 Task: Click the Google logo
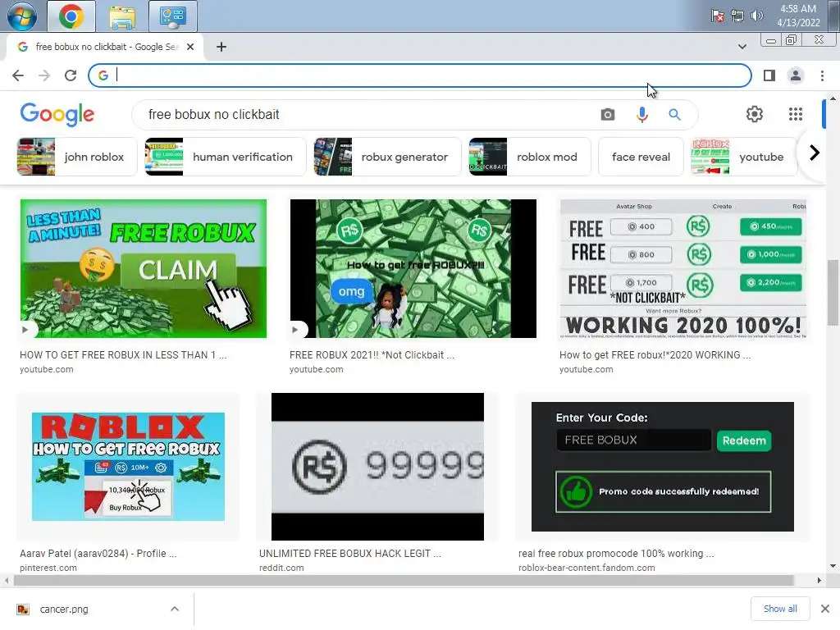tap(57, 114)
